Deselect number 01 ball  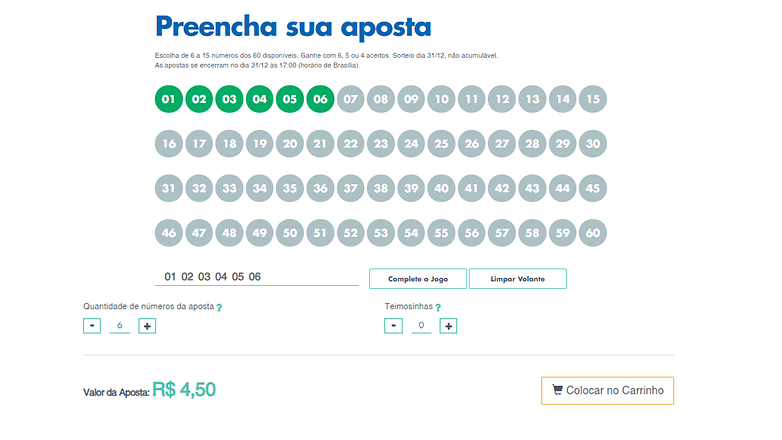(169, 99)
